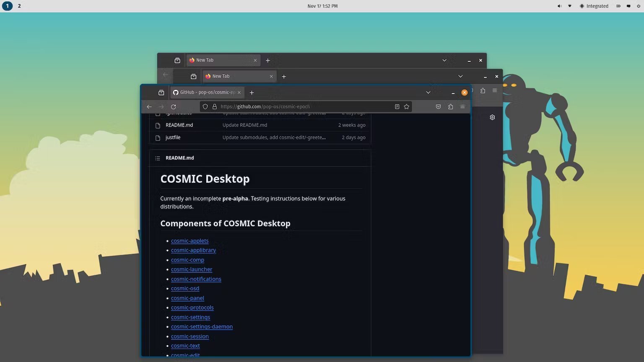Select the README.md header label

(179, 158)
